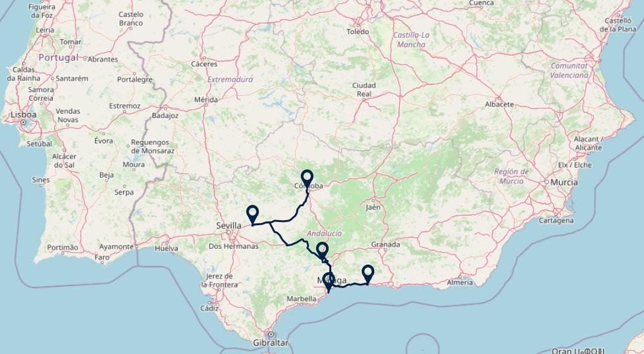Screen dimensions: 644x354
Task: Click the Extremadura region label
Action: (230, 79)
